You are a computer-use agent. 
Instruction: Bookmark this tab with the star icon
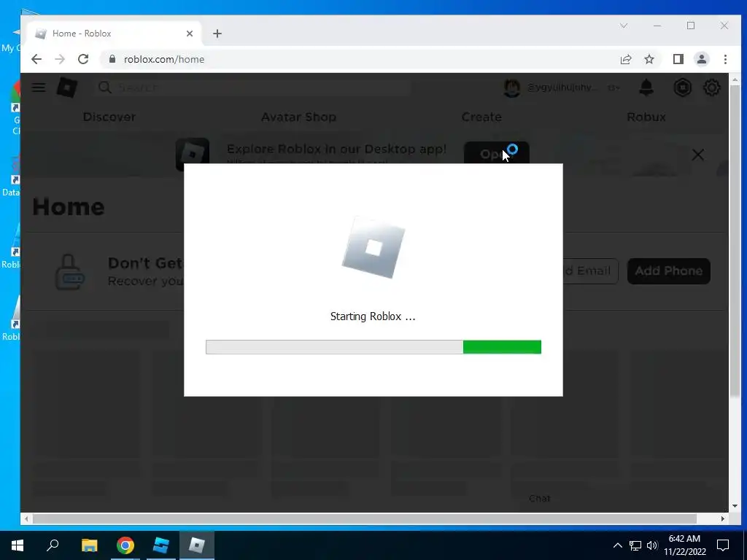649,59
